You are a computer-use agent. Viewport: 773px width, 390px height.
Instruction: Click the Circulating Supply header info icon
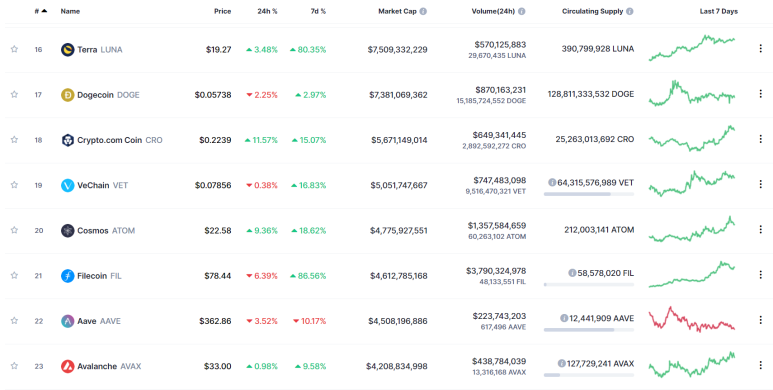click(630, 11)
